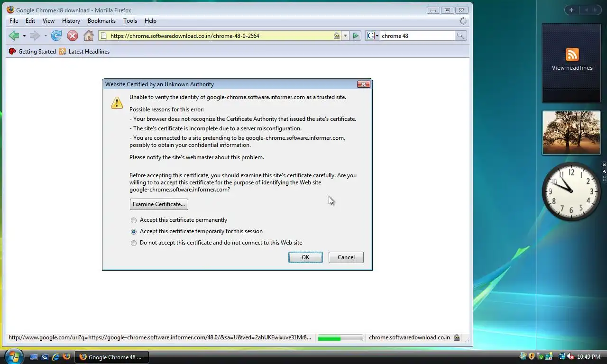Open the Back button history dropdown arrow
Image resolution: width=607 pixels, height=364 pixels.
(x=24, y=36)
